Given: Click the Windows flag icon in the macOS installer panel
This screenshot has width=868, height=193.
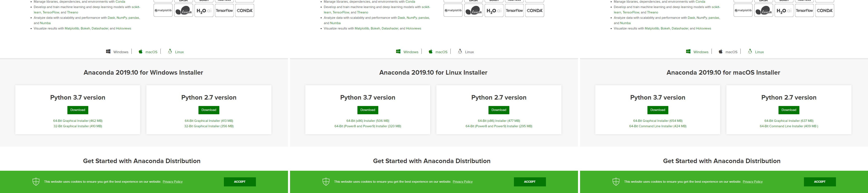Looking at the screenshot, I should click(x=688, y=51).
